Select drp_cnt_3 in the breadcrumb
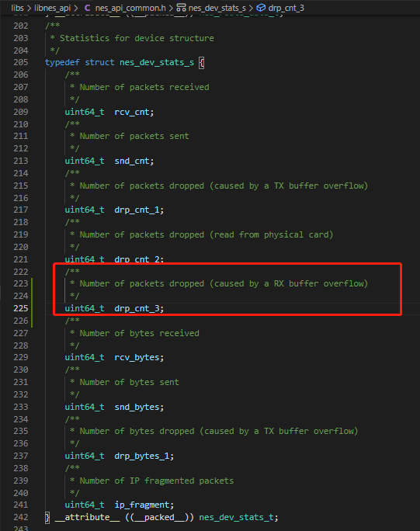This screenshot has width=420, height=531. [x=286, y=8]
